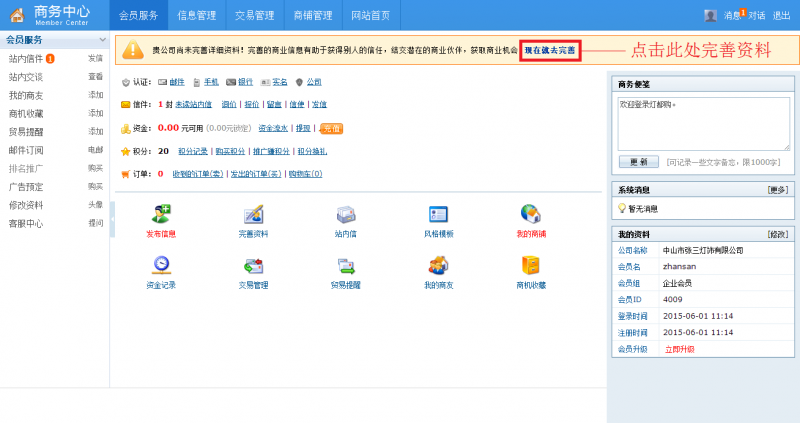Open the 发布信息 shortcut icon
Viewport: 800px width, 423px height.
click(161, 214)
